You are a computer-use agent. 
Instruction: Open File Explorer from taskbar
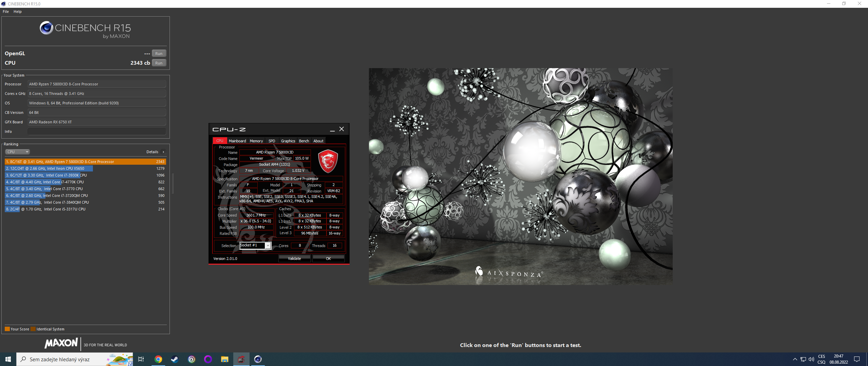(224, 359)
